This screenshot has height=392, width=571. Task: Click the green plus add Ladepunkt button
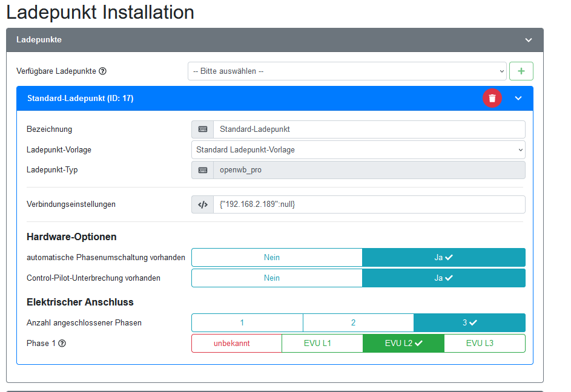coord(521,71)
